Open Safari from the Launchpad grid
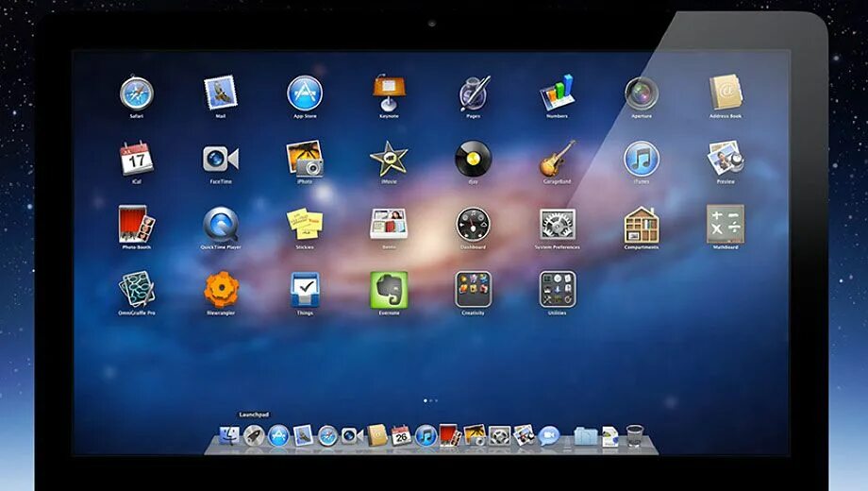This screenshot has width=868, height=491. point(136,93)
